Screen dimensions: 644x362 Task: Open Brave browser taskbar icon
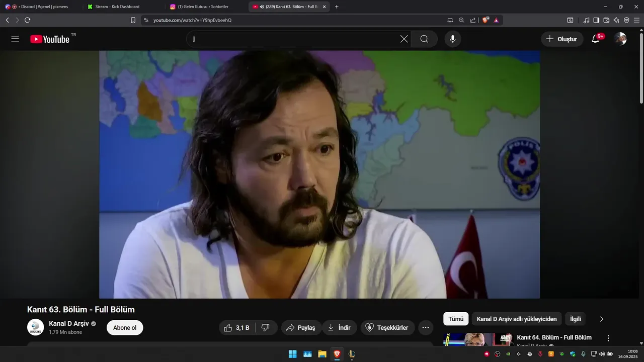coord(337,354)
